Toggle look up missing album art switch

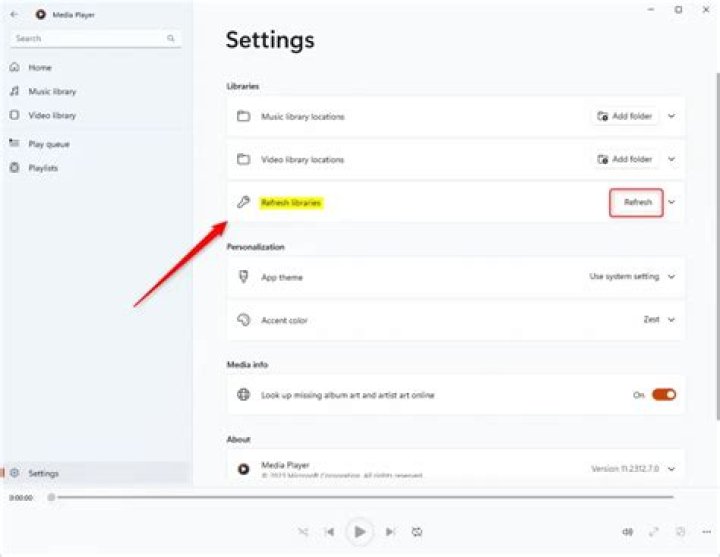[664, 394]
